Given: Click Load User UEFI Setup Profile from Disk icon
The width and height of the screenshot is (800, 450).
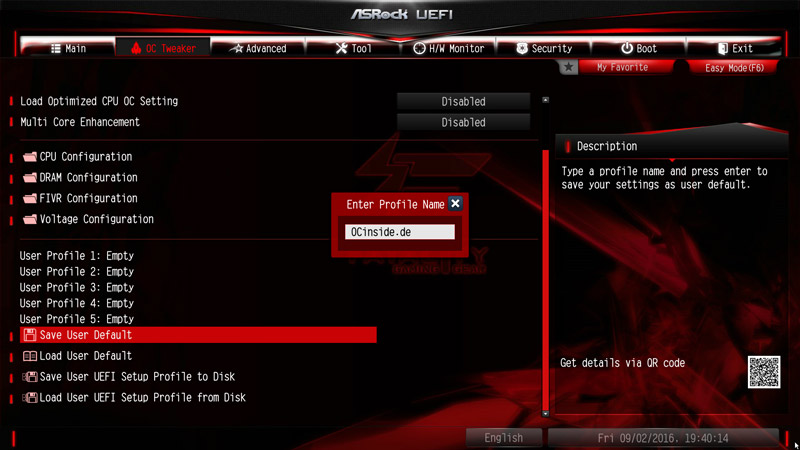Looking at the screenshot, I should (30, 398).
